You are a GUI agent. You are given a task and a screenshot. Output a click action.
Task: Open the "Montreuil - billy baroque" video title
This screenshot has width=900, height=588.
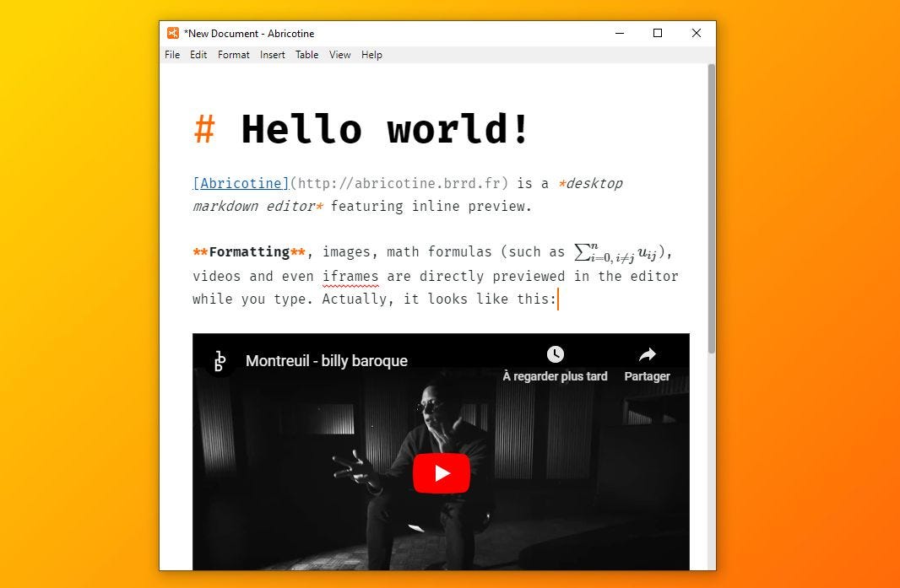pos(326,360)
